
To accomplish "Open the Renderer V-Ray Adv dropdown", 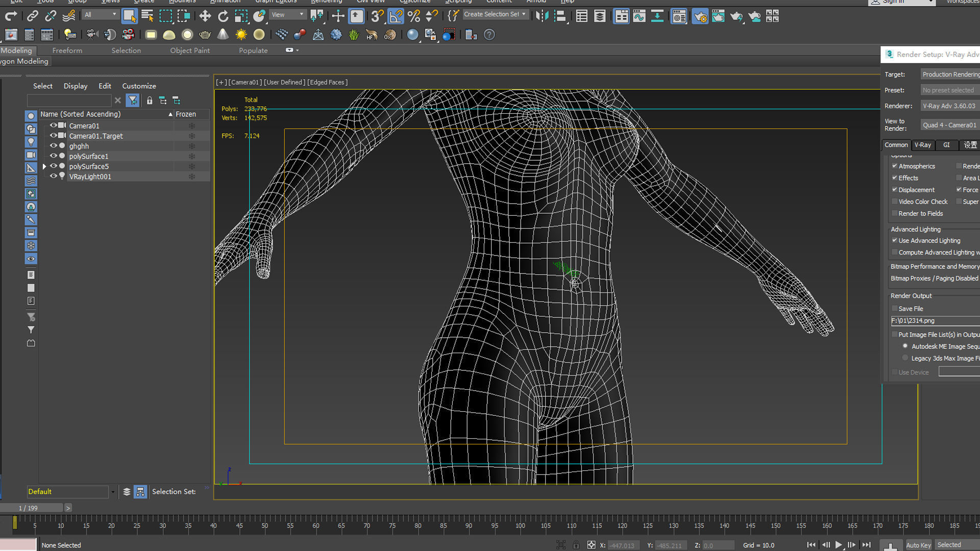I will 949,106.
